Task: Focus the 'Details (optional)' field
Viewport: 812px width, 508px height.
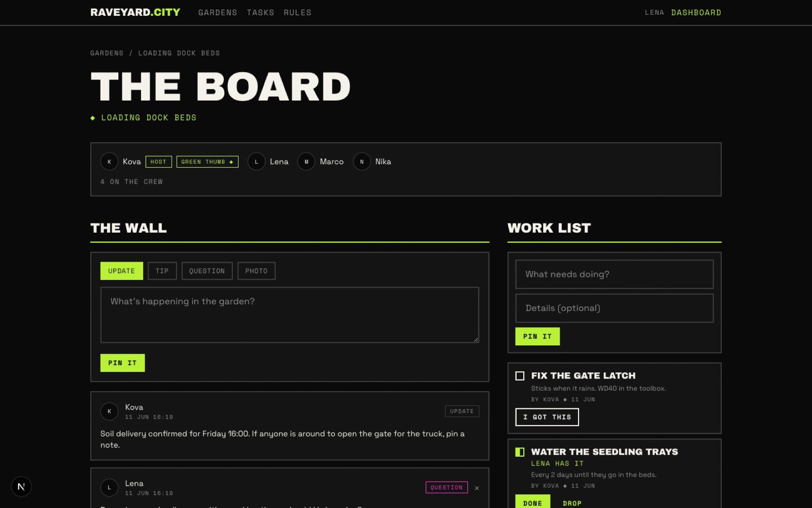Action: (615, 308)
